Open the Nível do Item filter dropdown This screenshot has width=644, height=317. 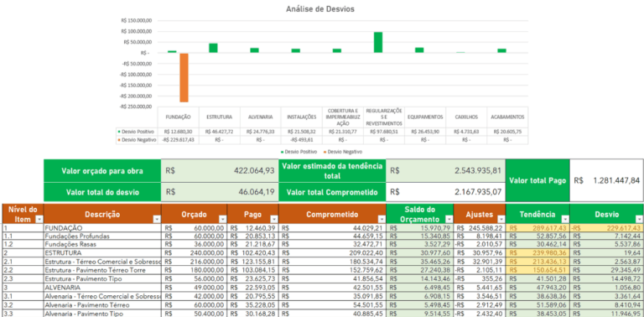(39, 220)
